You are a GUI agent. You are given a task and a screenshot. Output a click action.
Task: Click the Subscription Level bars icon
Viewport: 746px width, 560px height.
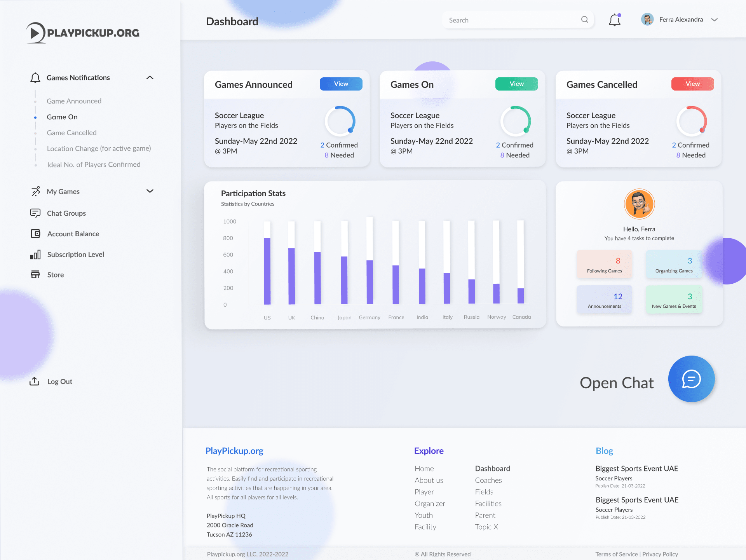[x=35, y=255]
